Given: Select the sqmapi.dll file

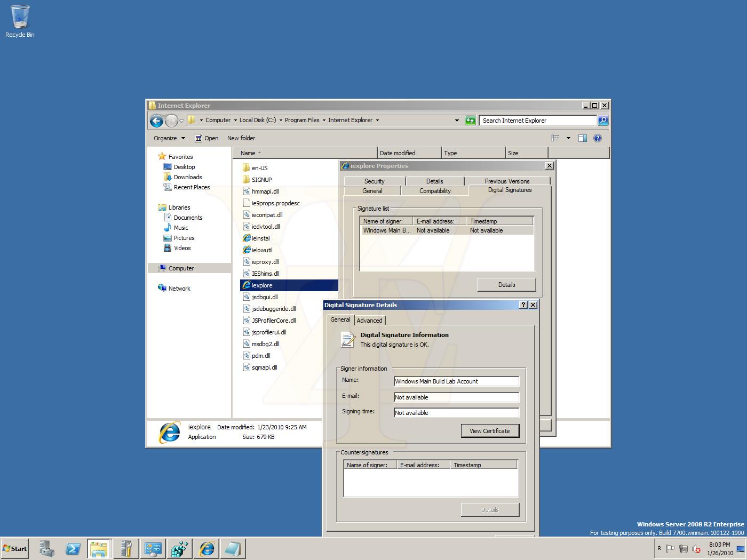Looking at the screenshot, I should pos(260,367).
